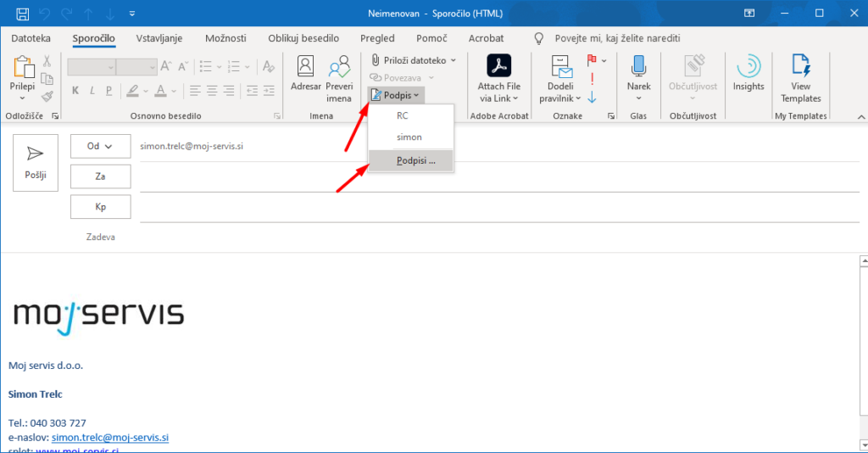Switch to the Vstavljanje tab
The image size is (868, 453).
click(159, 38)
